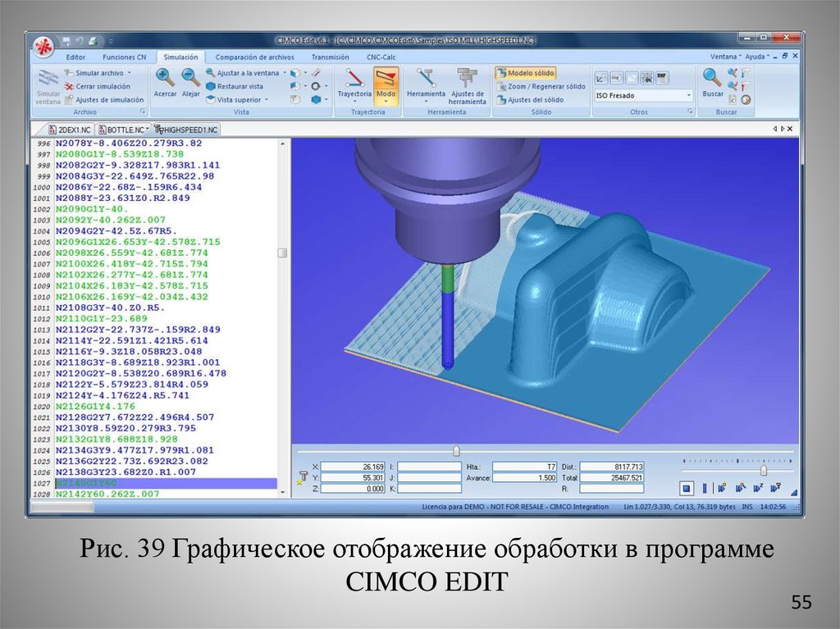The image size is (840, 629).
Task: Click the solid blue hexagon view icon
Action: tap(316, 100)
